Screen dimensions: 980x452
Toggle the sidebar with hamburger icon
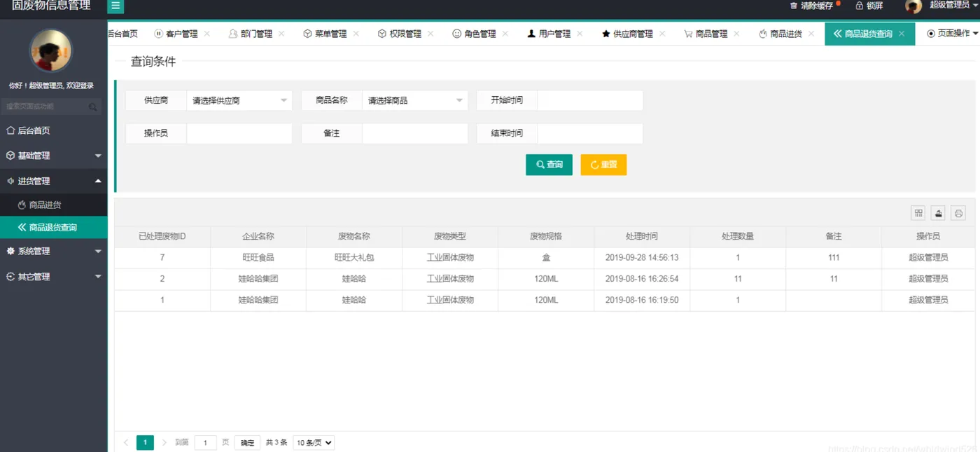[x=115, y=6]
